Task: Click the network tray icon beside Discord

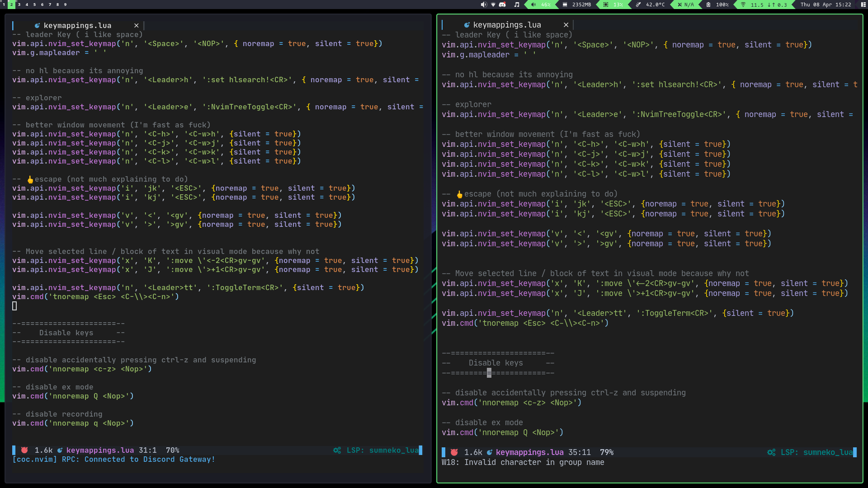Action: pos(493,5)
